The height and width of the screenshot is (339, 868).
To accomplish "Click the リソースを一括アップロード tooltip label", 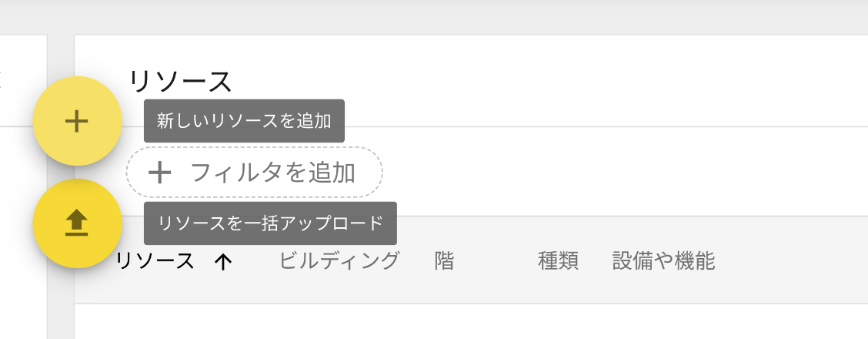I will 270,223.
